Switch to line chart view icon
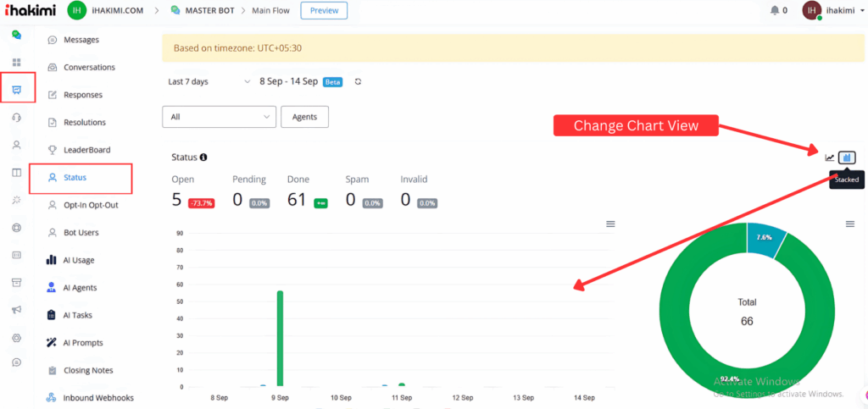This screenshot has height=409, width=868. point(830,158)
